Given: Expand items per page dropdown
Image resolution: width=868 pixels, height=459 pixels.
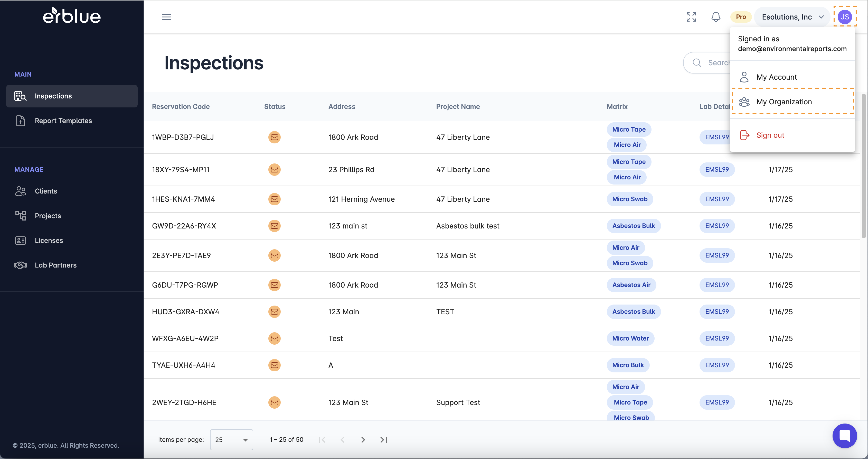Looking at the screenshot, I should pyautogui.click(x=231, y=439).
